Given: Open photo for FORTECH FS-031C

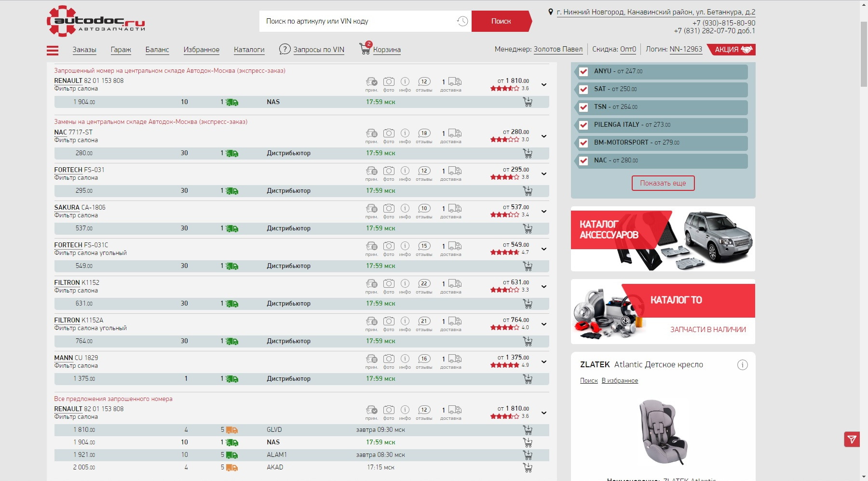Looking at the screenshot, I should pos(389,246).
